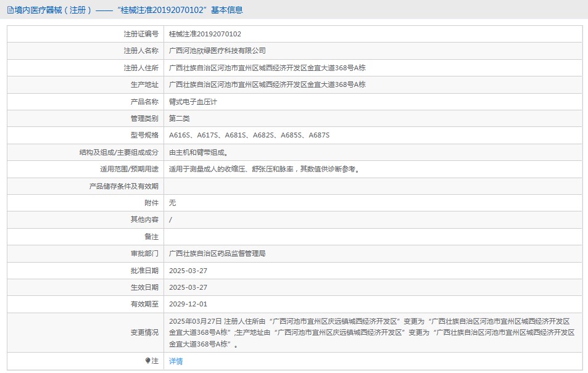Image resolution: width=588 pixels, height=373 pixels.
Task: Click the 注册人名称 label
Action: 141,51
